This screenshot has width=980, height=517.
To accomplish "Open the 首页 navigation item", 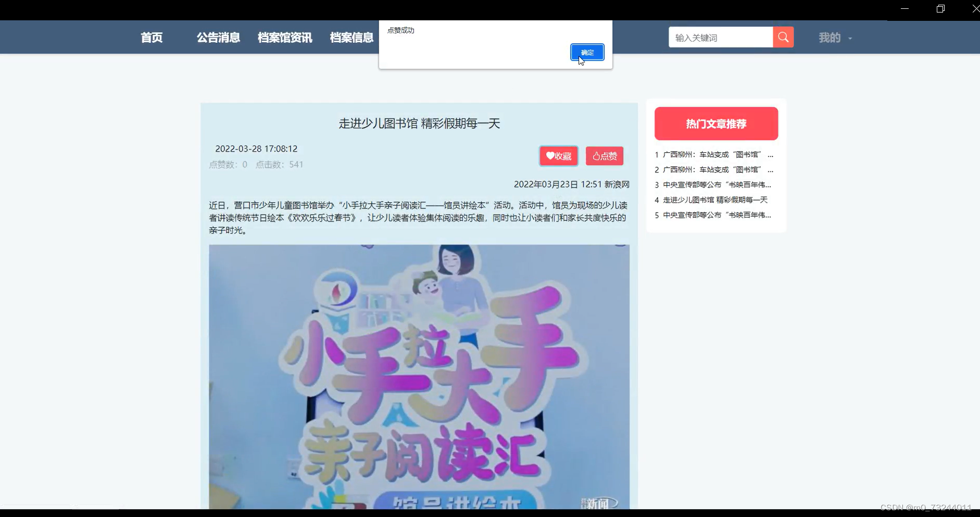I will click(x=152, y=38).
